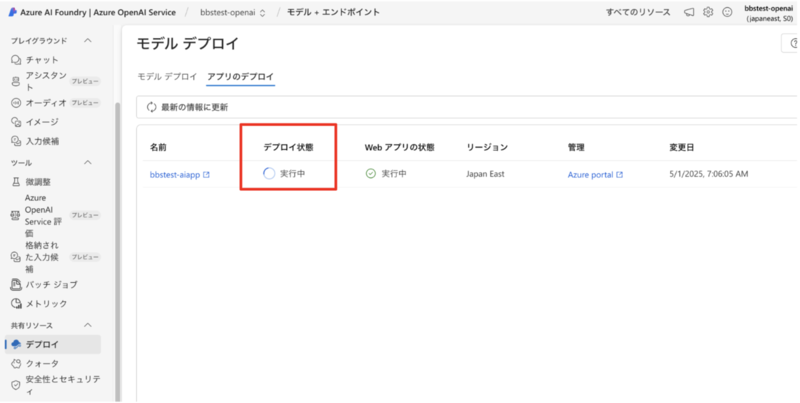This screenshot has width=800, height=403.
Task: Click the audio icon in sidebar
Action: pyautogui.click(x=16, y=103)
